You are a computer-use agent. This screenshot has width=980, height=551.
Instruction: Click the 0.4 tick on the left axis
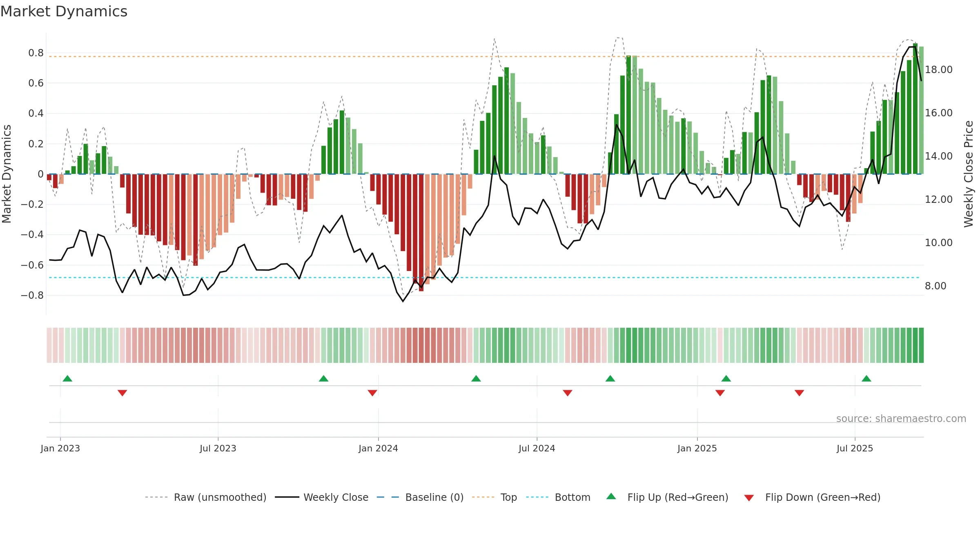36,113
